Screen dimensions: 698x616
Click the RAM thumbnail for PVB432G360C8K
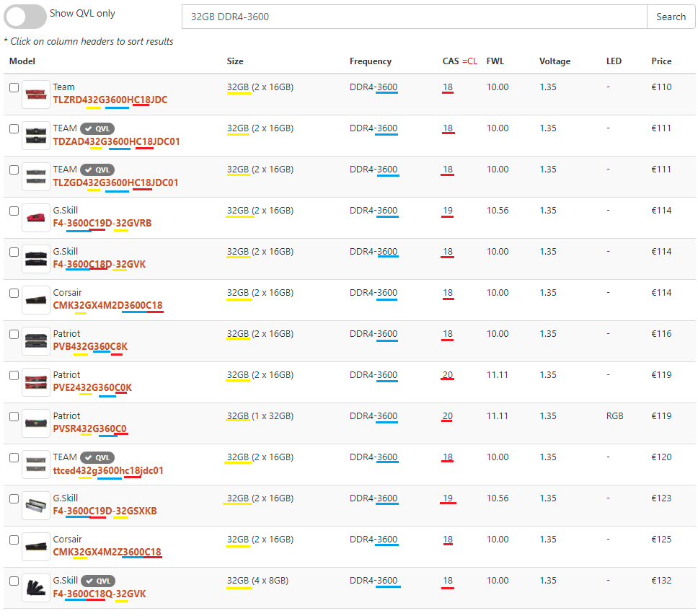point(36,340)
